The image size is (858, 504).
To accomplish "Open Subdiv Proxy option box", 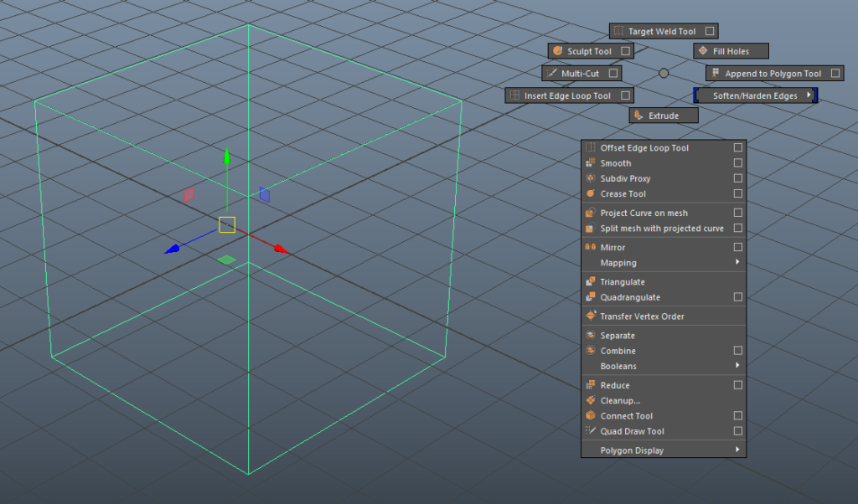I will tap(738, 178).
